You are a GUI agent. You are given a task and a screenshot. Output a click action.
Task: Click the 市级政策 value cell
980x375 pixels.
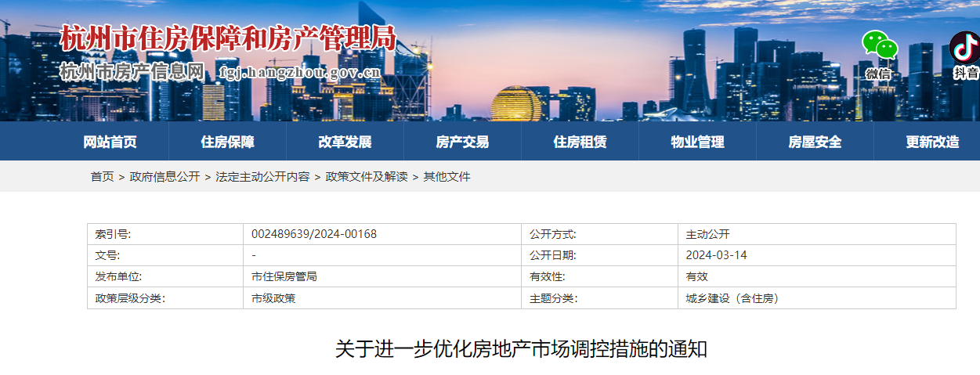tap(382, 298)
